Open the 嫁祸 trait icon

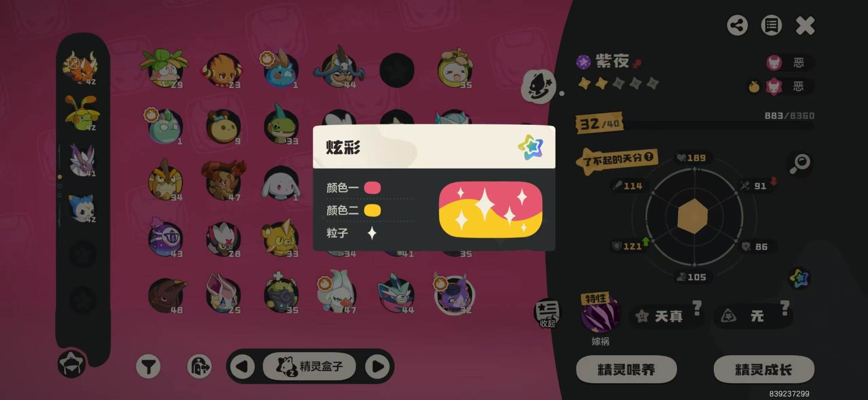(x=600, y=315)
